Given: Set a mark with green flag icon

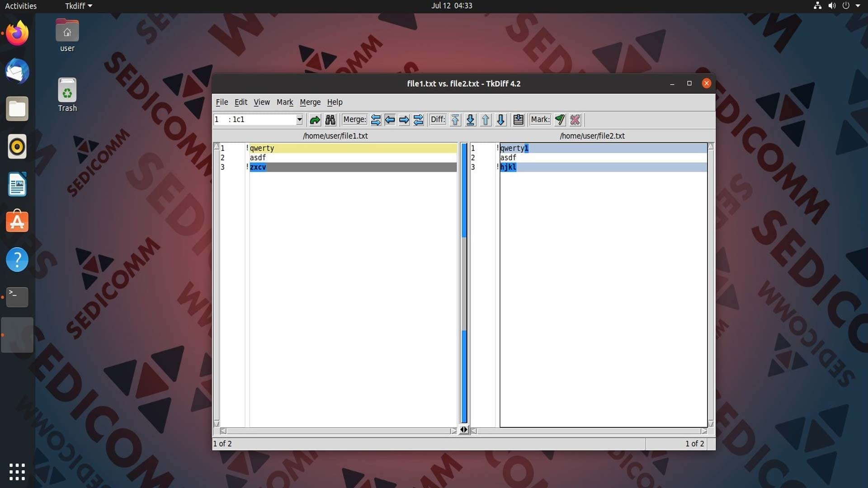Looking at the screenshot, I should (560, 120).
